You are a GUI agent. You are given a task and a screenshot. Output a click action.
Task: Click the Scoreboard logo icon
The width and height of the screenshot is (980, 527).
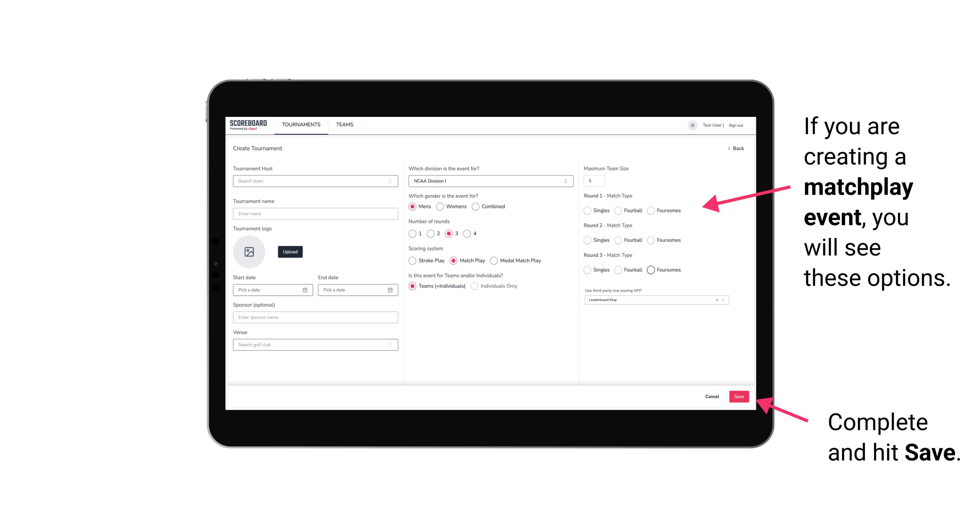[x=248, y=125]
